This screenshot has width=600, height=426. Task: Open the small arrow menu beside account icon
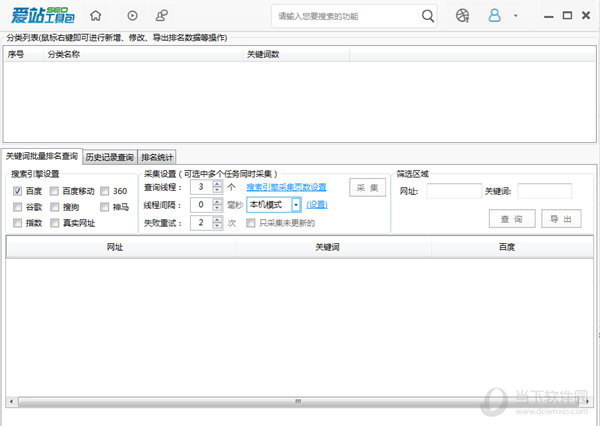point(515,16)
